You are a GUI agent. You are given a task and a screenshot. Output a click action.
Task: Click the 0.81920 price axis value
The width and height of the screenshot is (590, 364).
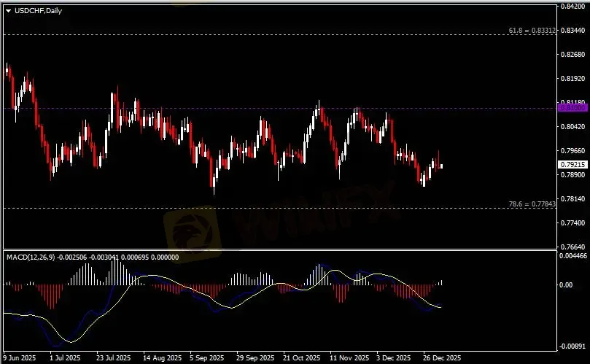coord(572,79)
